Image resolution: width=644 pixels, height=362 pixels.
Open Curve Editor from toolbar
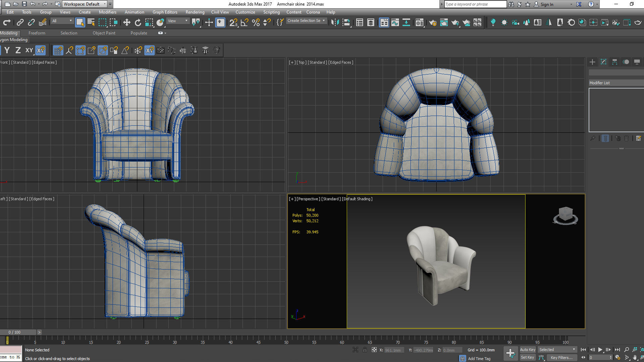coord(395,22)
